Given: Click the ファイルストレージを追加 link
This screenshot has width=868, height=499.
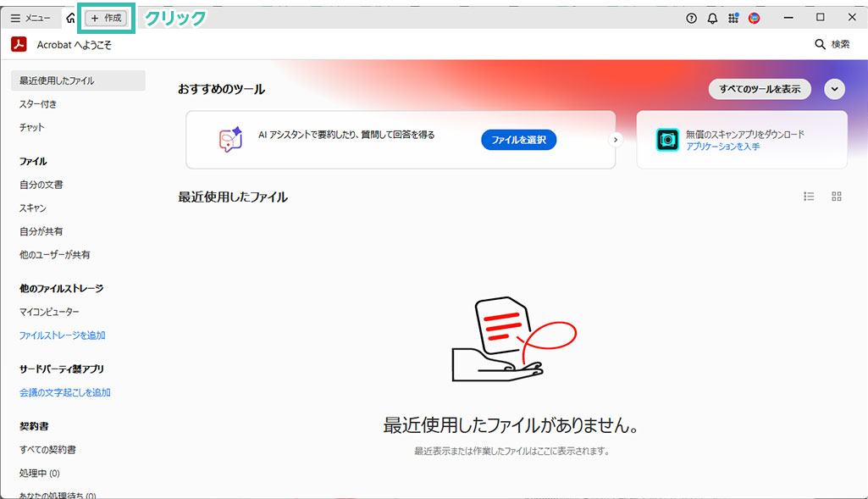Looking at the screenshot, I should click(62, 335).
